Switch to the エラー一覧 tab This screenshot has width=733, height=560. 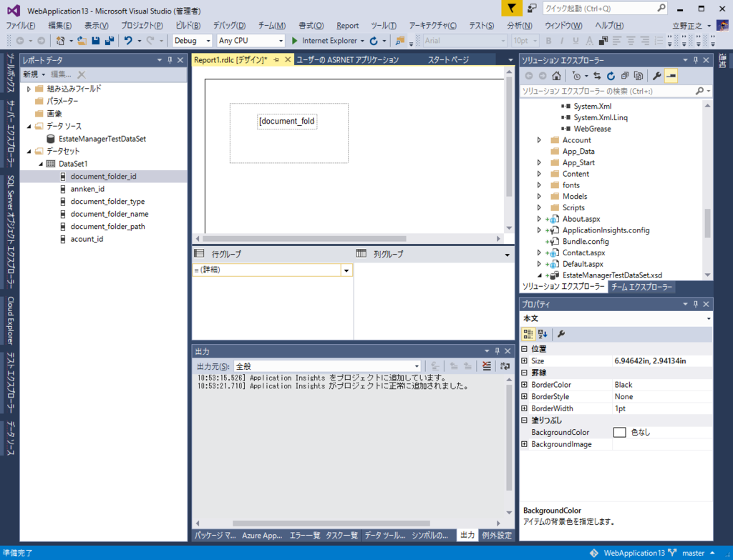click(305, 535)
